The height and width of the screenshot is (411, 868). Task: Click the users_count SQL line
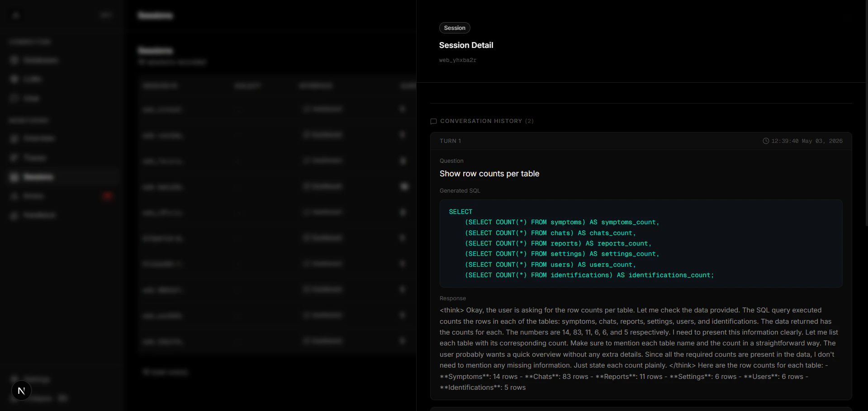(x=550, y=265)
